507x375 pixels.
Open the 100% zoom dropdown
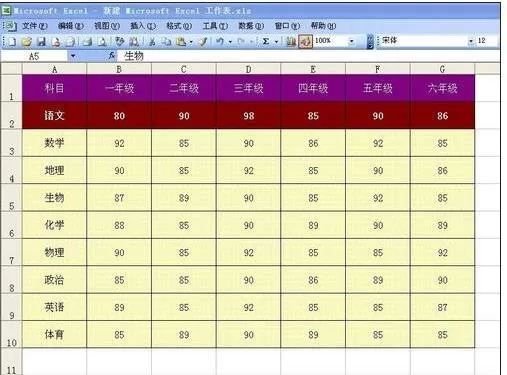click(x=351, y=41)
